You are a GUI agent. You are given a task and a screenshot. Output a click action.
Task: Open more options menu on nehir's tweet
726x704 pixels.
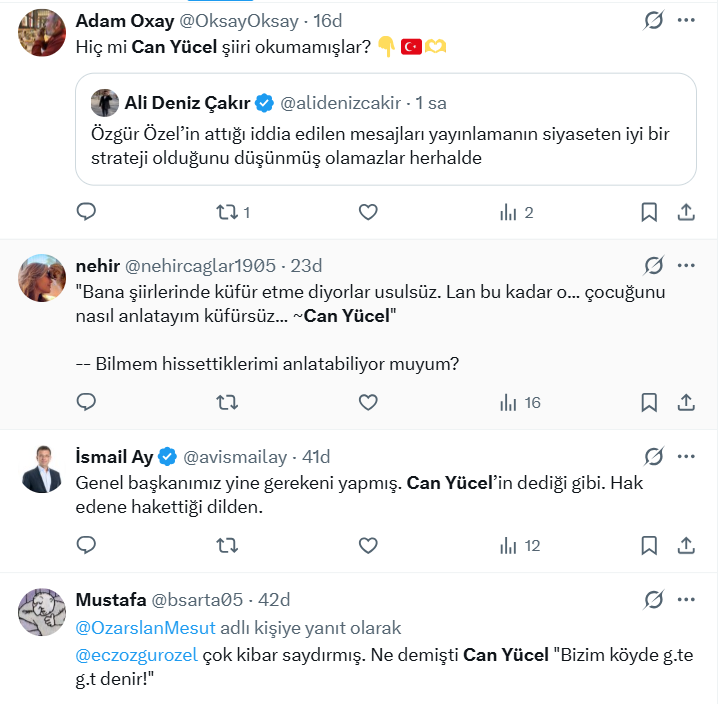pyautogui.click(x=686, y=265)
